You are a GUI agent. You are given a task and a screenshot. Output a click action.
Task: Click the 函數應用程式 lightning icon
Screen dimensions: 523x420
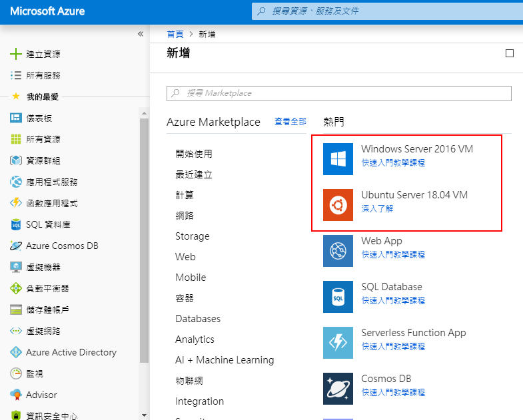(16, 203)
